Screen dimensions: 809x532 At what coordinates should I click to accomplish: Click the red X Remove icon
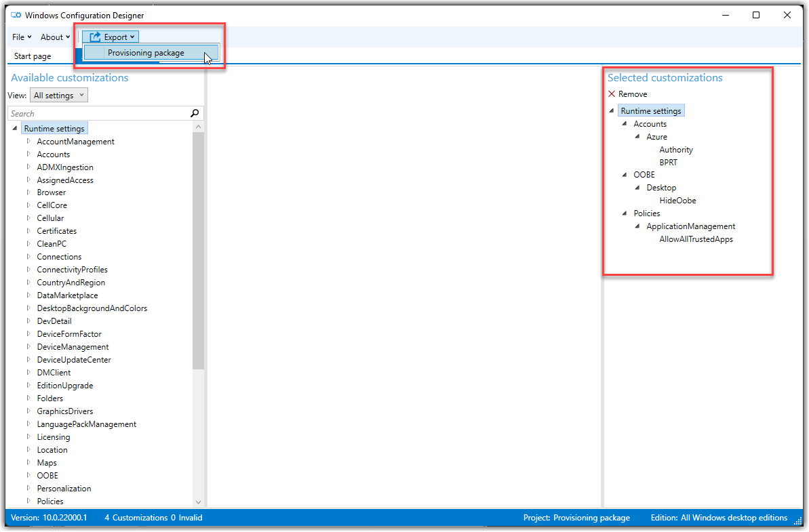pyautogui.click(x=612, y=94)
